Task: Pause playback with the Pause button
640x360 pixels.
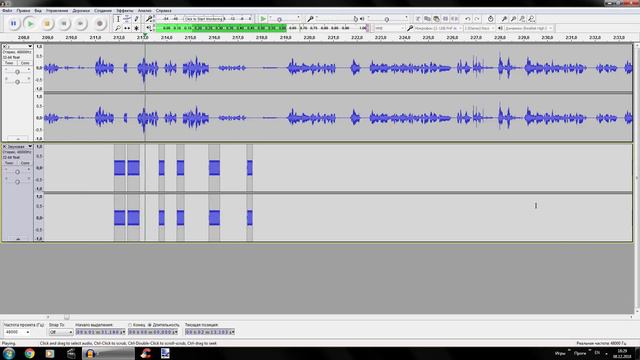Action: tap(13, 24)
